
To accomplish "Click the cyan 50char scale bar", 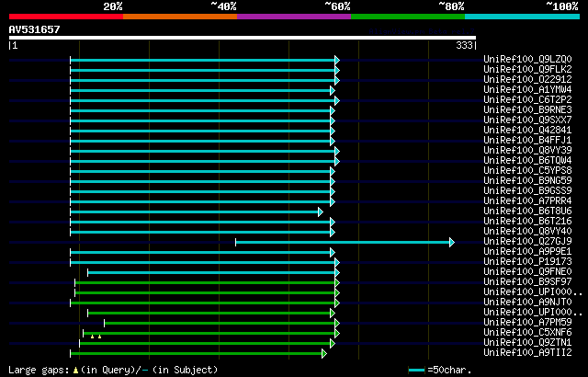I will pyautogui.click(x=416, y=371).
